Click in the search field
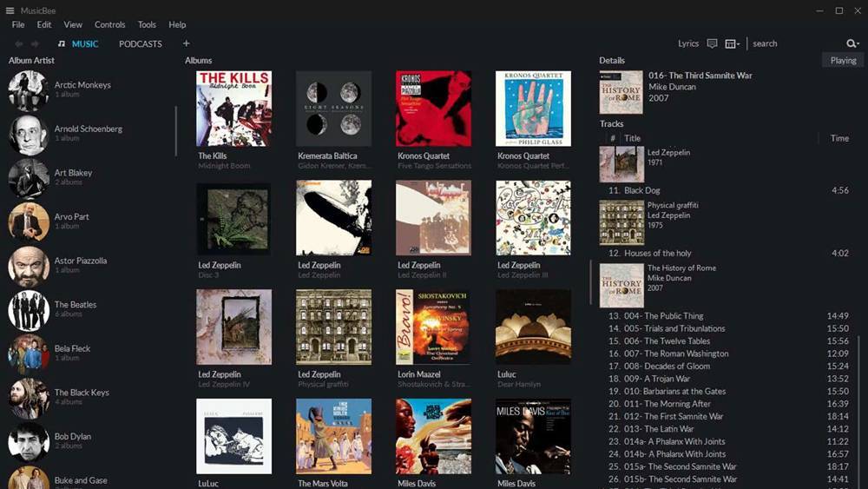Viewport: 868px width, 489px height. [x=797, y=43]
